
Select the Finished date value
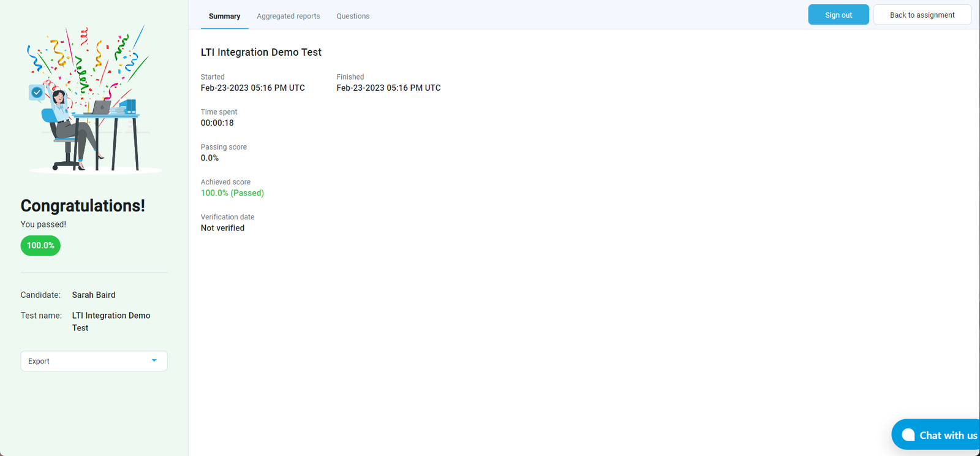tap(388, 88)
